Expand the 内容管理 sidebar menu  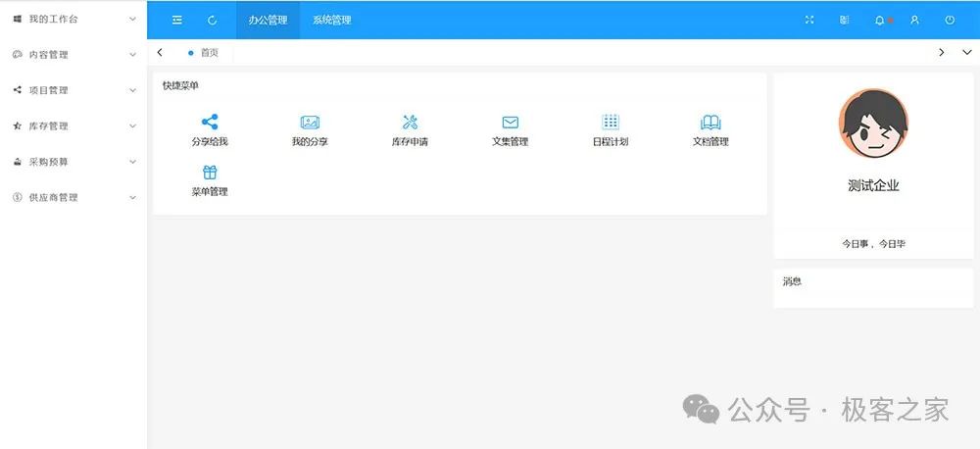coord(73,55)
